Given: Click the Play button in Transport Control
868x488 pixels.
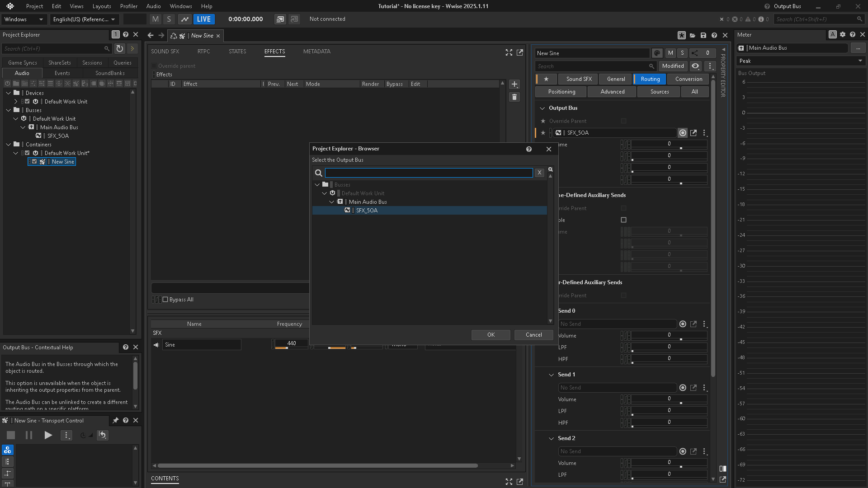Looking at the screenshot, I should 48,435.
